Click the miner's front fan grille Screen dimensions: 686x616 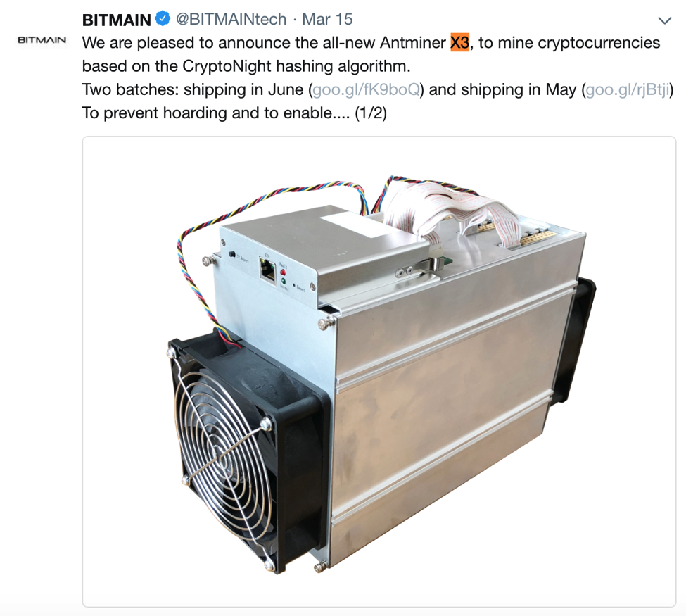pyautogui.click(x=226, y=451)
